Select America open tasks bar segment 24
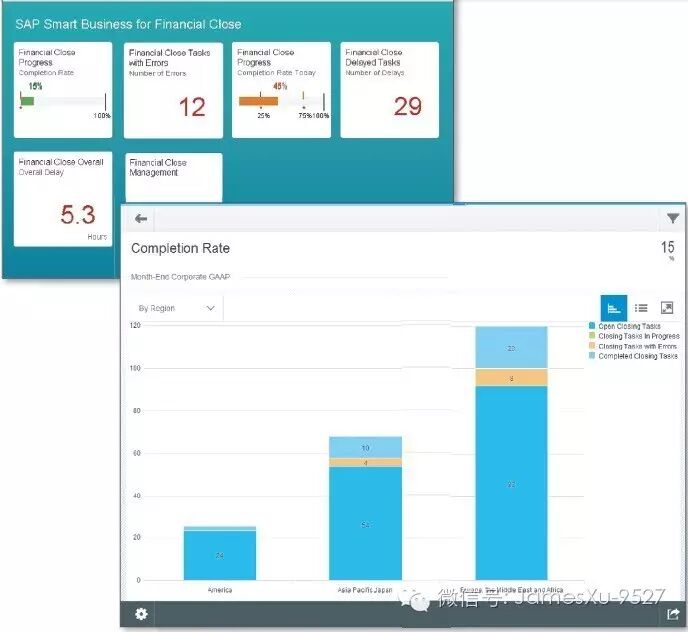This screenshot has height=632, width=688. coord(220,555)
